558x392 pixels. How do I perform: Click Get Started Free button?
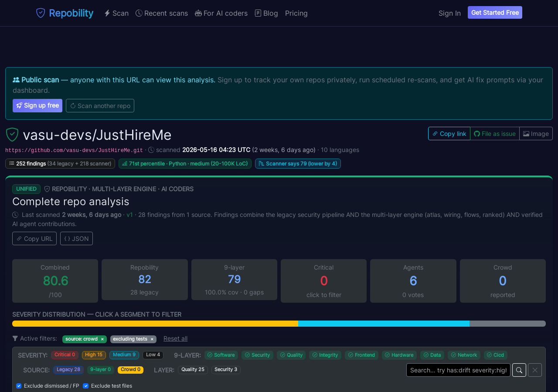pyautogui.click(x=495, y=13)
